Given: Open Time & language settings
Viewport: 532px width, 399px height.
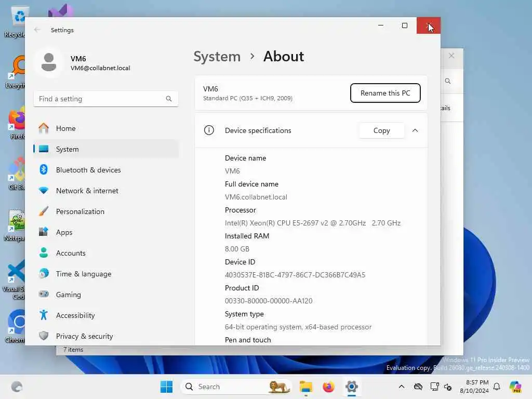Looking at the screenshot, I should [x=106, y=274].
